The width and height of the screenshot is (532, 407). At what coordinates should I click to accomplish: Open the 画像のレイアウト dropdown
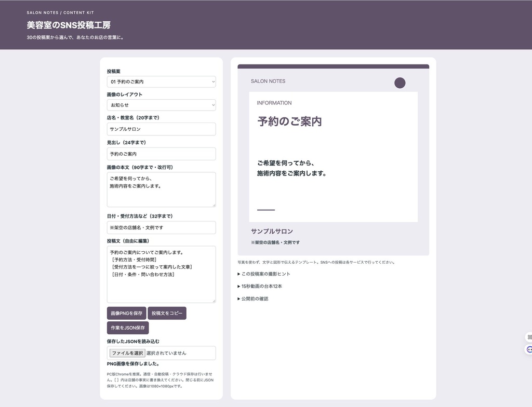(x=161, y=105)
